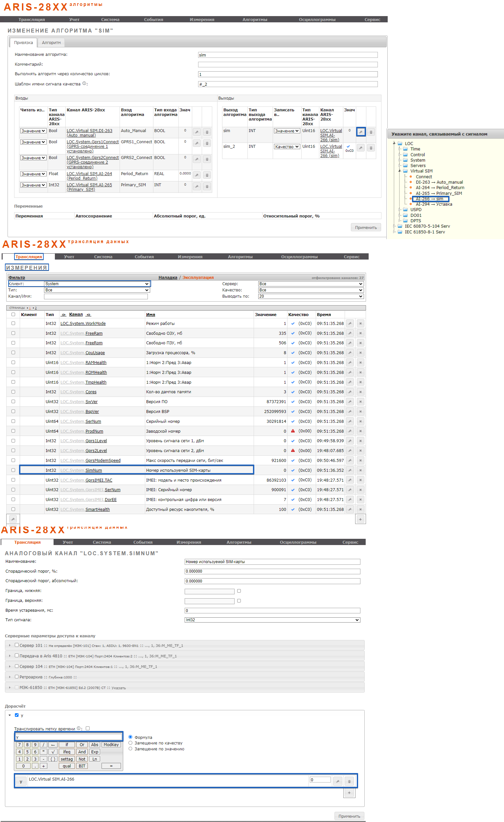504x822 pixels.
Task: Click Трансляция menu in the ИЗМЕРЕНИЯ page
Action: click(x=29, y=257)
